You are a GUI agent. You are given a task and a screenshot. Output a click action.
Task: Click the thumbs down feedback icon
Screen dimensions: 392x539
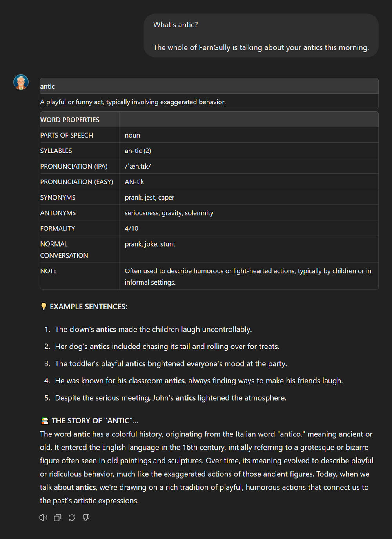point(86,518)
